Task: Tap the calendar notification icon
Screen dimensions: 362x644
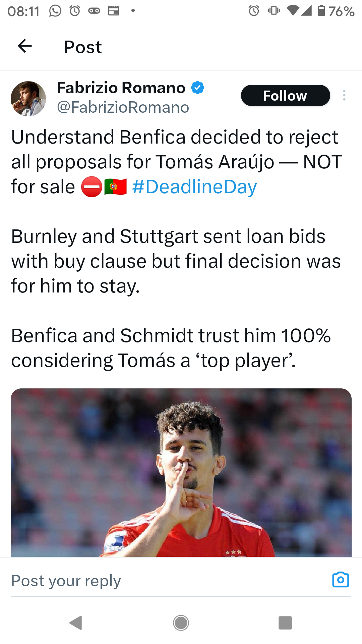Action: point(114,11)
